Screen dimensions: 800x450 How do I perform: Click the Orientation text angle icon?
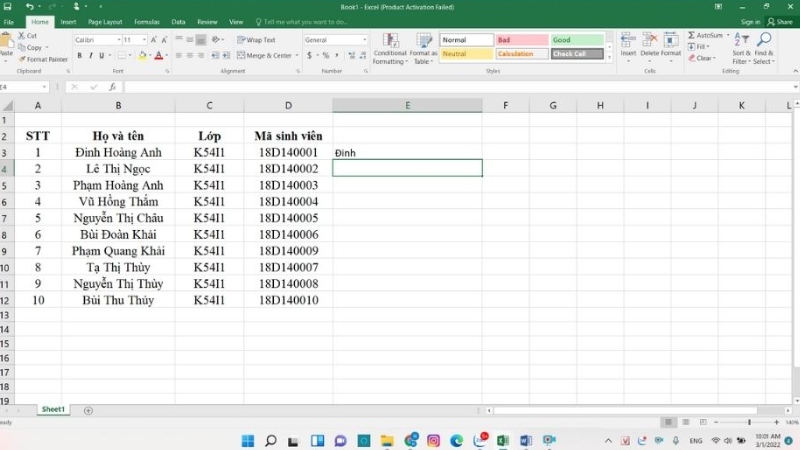click(216, 39)
